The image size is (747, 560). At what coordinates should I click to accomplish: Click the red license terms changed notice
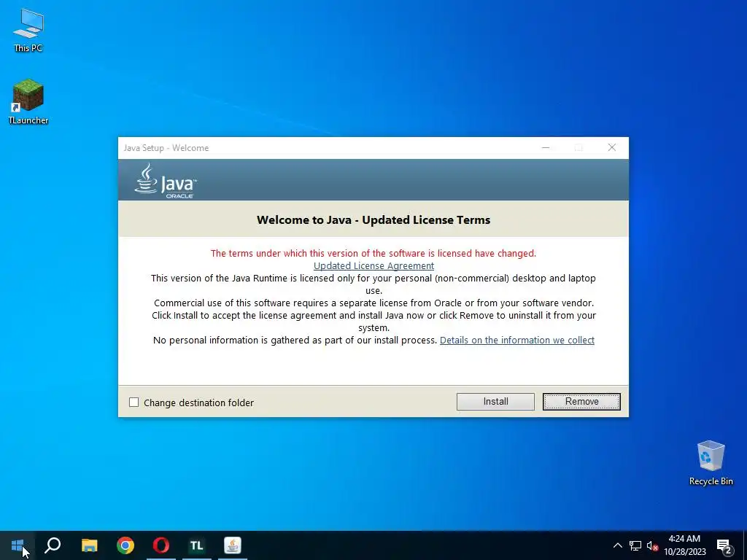(x=373, y=253)
